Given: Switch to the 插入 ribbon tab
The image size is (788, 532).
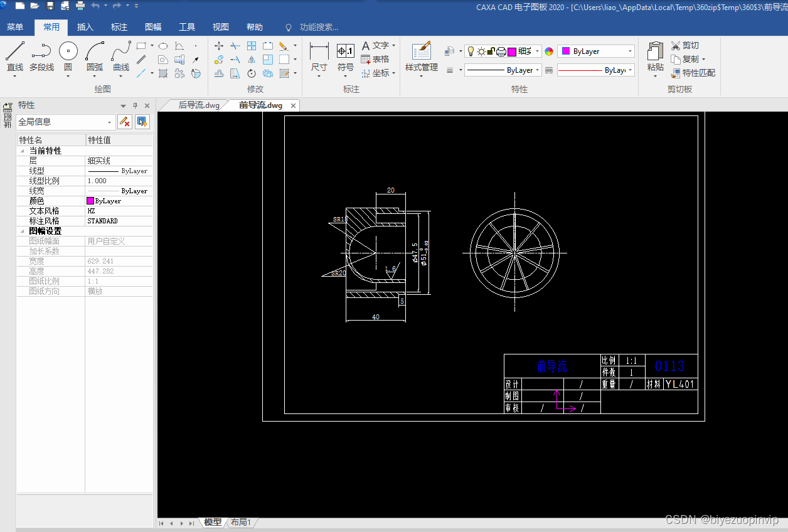Looking at the screenshot, I should pyautogui.click(x=85, y=27).
